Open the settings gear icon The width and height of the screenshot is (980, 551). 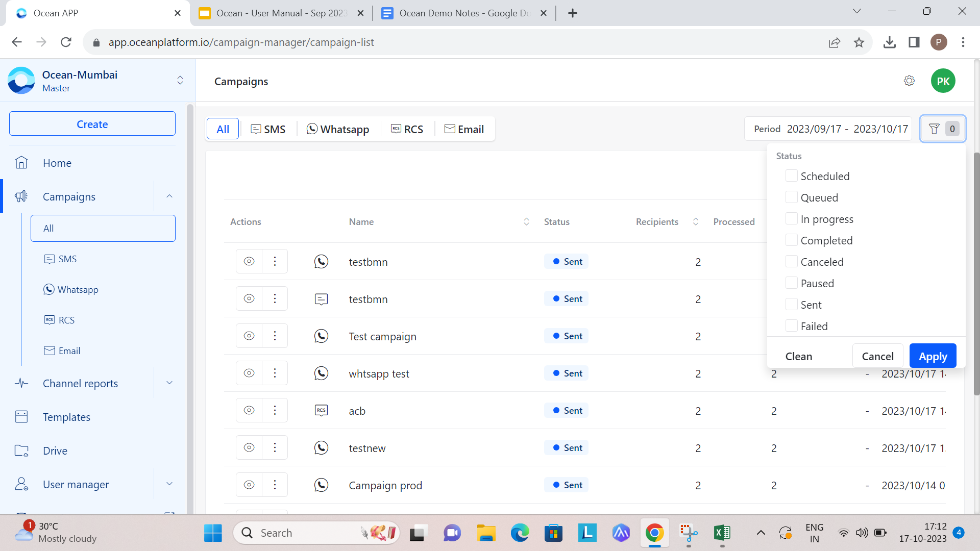point(909,81)
